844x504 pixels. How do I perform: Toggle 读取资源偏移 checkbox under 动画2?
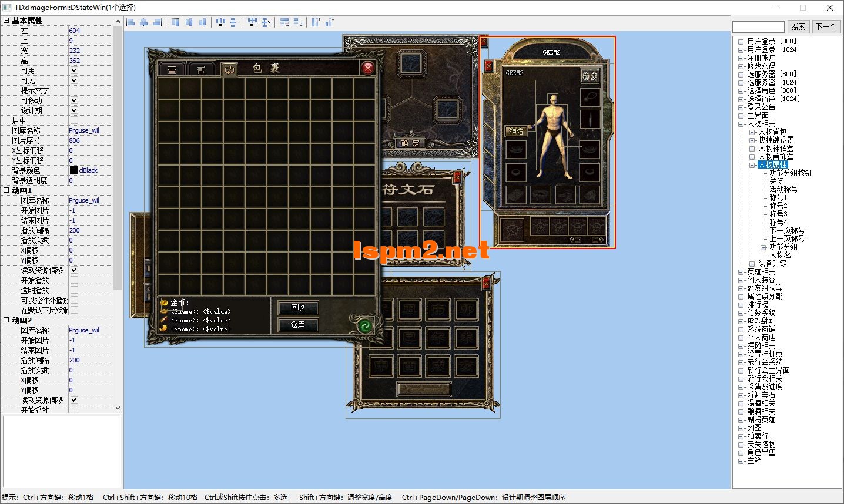point(74,400)
